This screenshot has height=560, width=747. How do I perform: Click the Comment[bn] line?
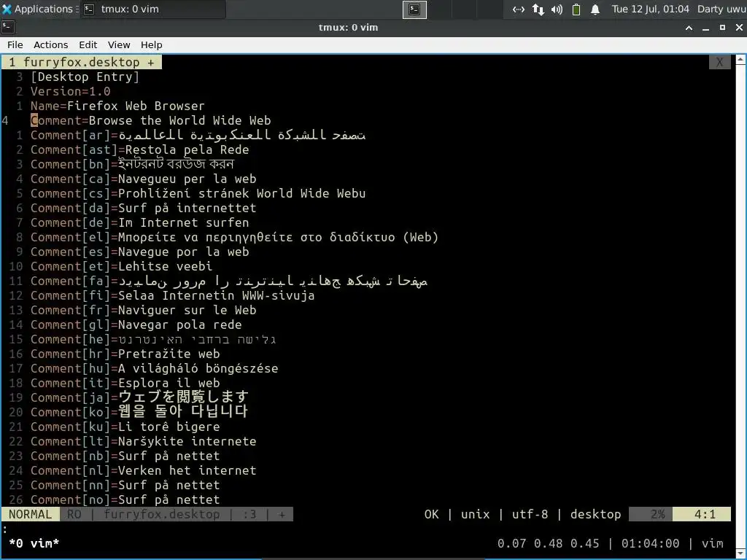[x=133, y=164]
